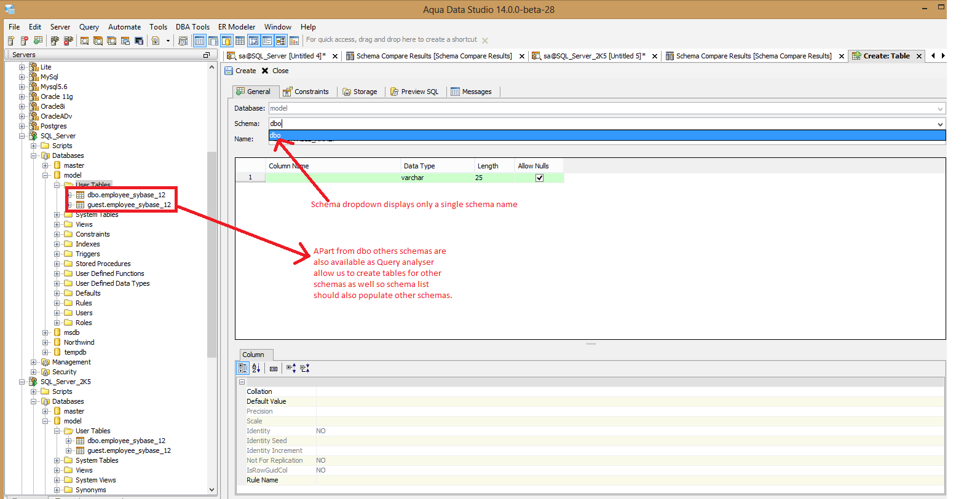Viewport: 980px width, 499px height.
Task: Click the SQL_Server_2K5 server icon
Action: coord(34,382)
